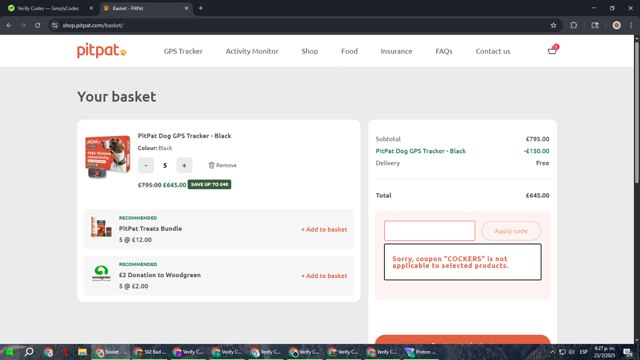Open the side panel icon in Chrome toolbar

595,25
